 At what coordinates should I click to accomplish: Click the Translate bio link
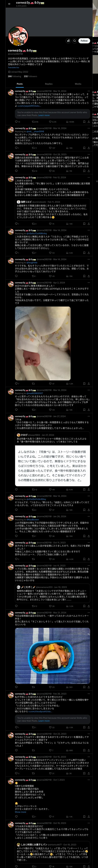click(x=14, y=67)
